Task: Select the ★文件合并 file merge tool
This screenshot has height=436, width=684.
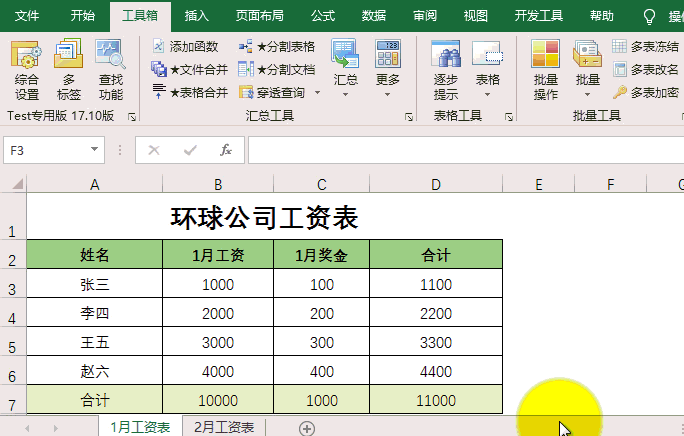Action: [x=189, y=70]
